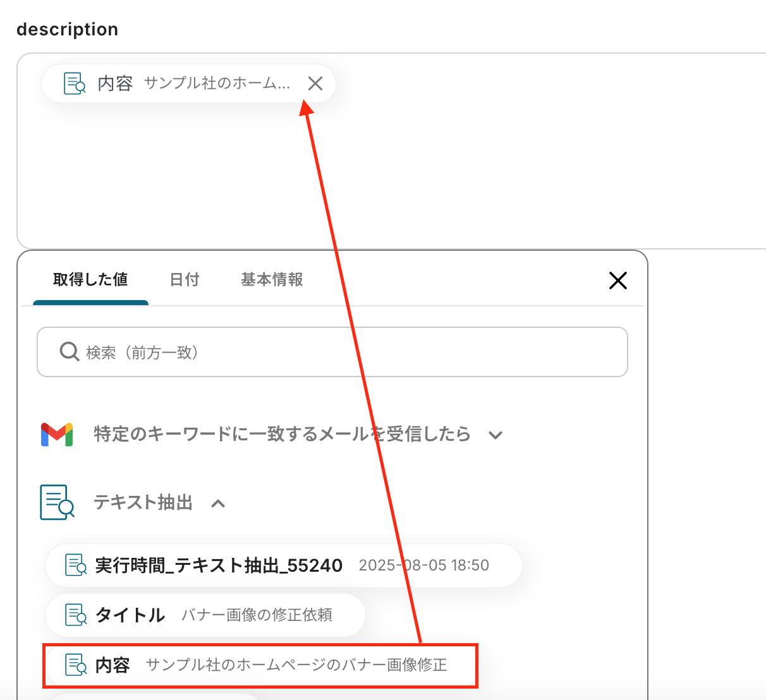
Task: Open the 基本情報 tab
Action: 272,280
